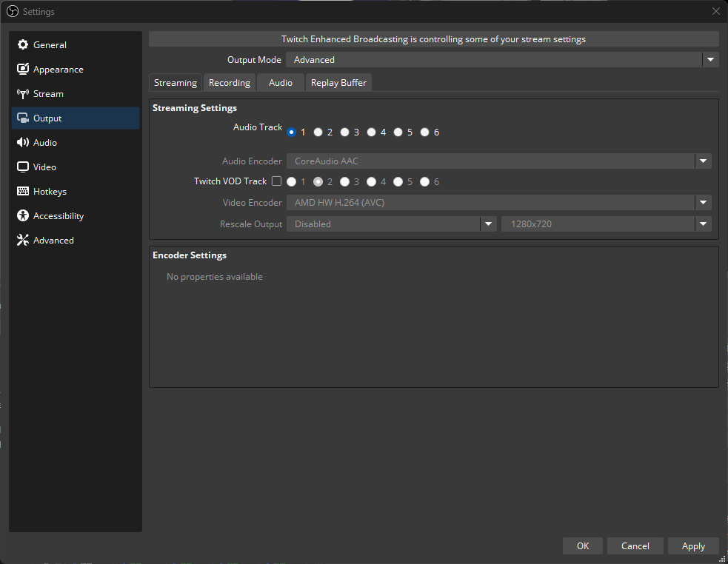Viewport: 728px width, 564px height.
Task: Click OK to confirm settings
Action: tap(583, 546)
